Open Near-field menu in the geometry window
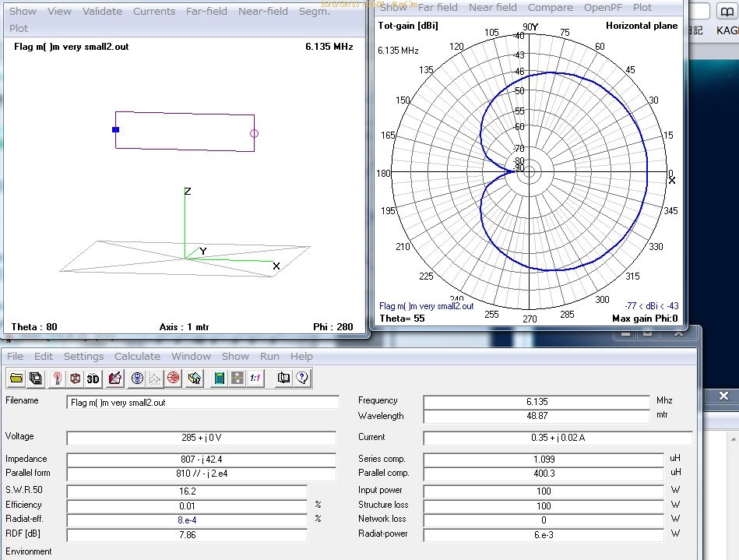This screenshot has height=560, width=739. click(x=263, y=12)
